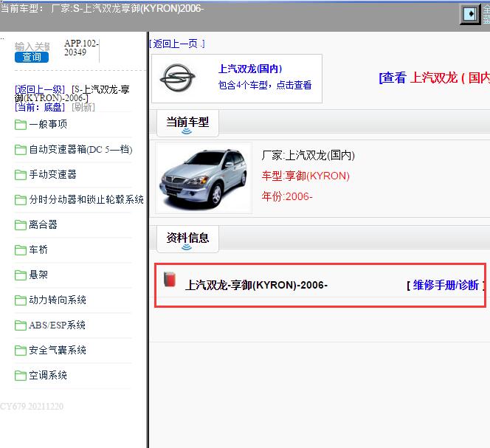This screenshot has height=448, width=490.
Task: Open 安全气囊系统 category
Action: [58, 350]
